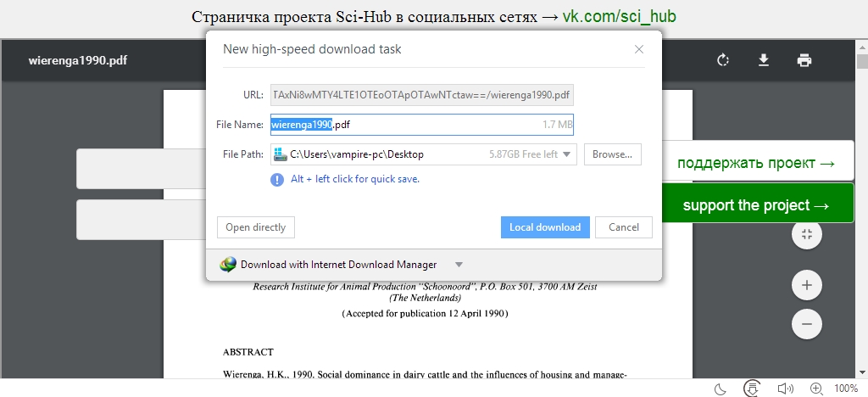Click the magnifier zoom icon in status bar
The height and width of the screenshot is (397, 868).
click(816, 389)
